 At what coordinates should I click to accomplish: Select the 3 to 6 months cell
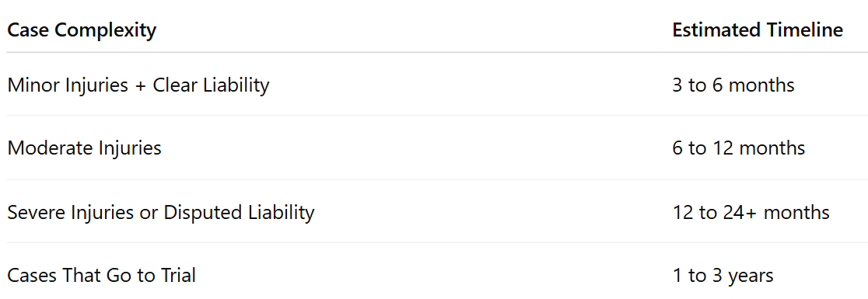click(x=733, y=85)
